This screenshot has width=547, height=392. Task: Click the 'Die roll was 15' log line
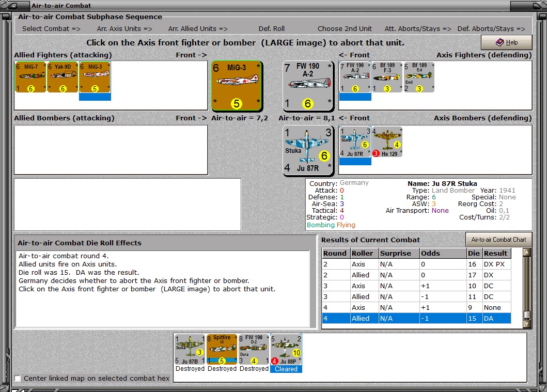click(79, 272)
